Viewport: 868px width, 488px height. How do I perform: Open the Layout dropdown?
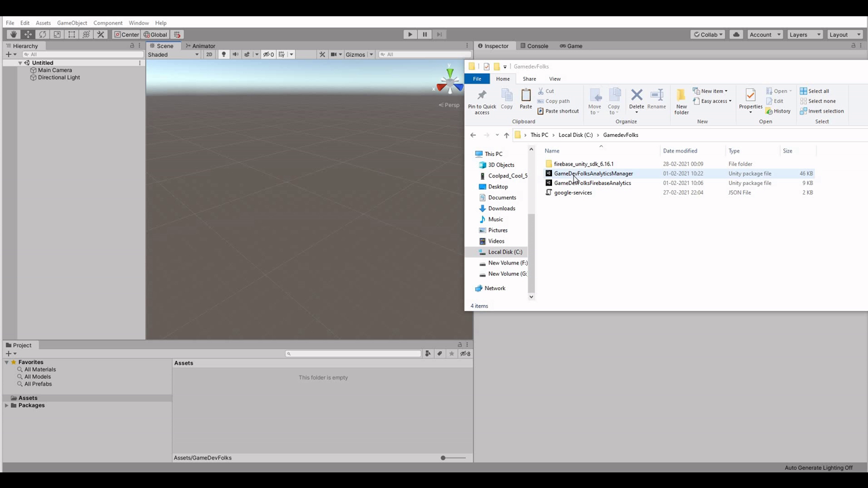844,35
